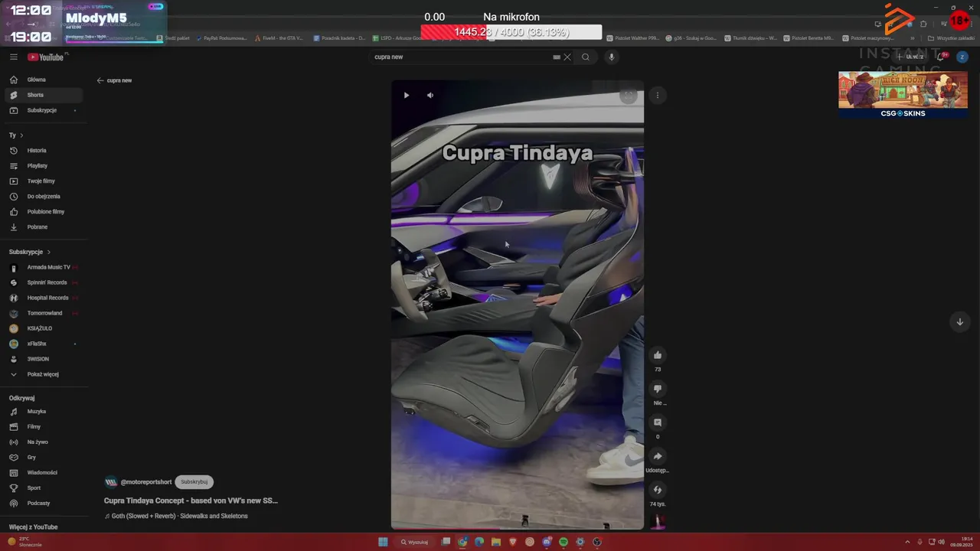Image resolution: width=980 pixels, height=551 pixels.
Task: Expand subscriptions with Pokaż więcej
Action: tap(44, 374)
